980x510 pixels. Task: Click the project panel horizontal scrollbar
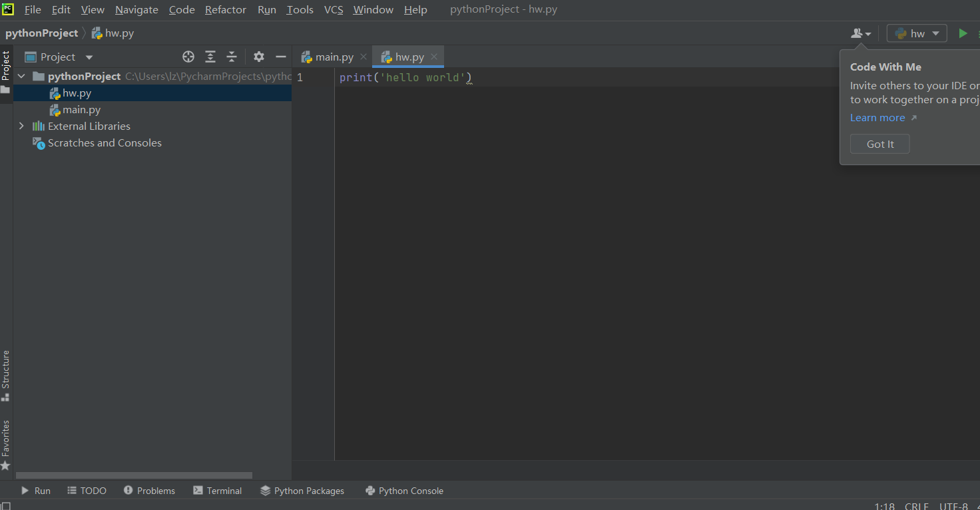(134, 475)
